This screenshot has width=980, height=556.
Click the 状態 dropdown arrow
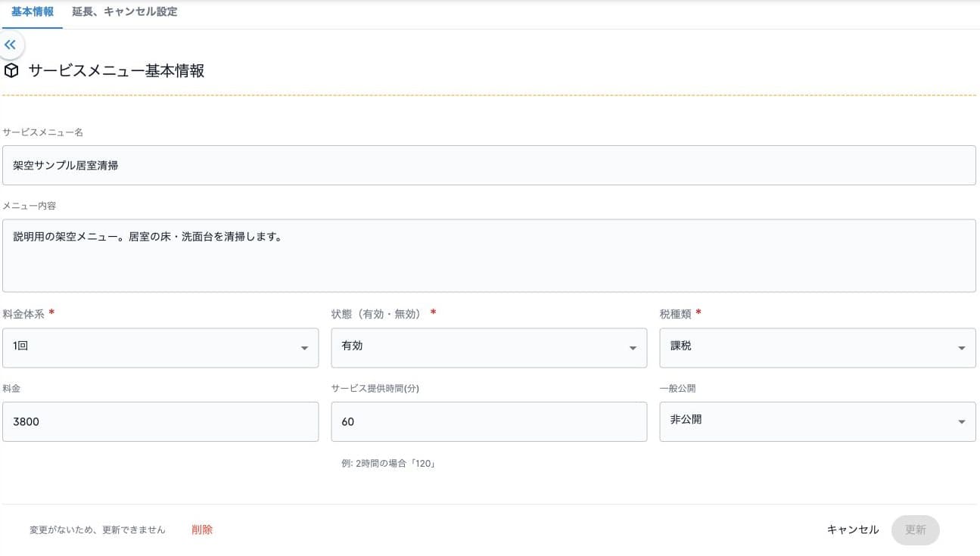(x=633, y=348)
